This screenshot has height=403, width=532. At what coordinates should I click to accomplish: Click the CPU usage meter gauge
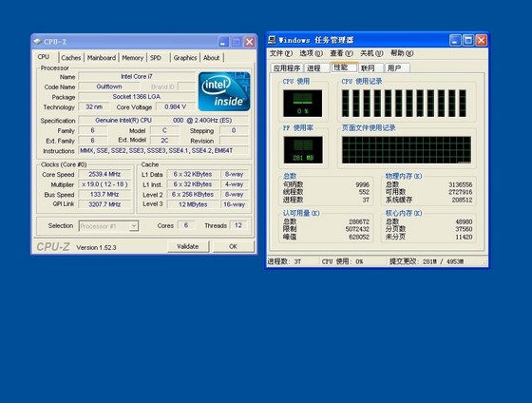303,104
